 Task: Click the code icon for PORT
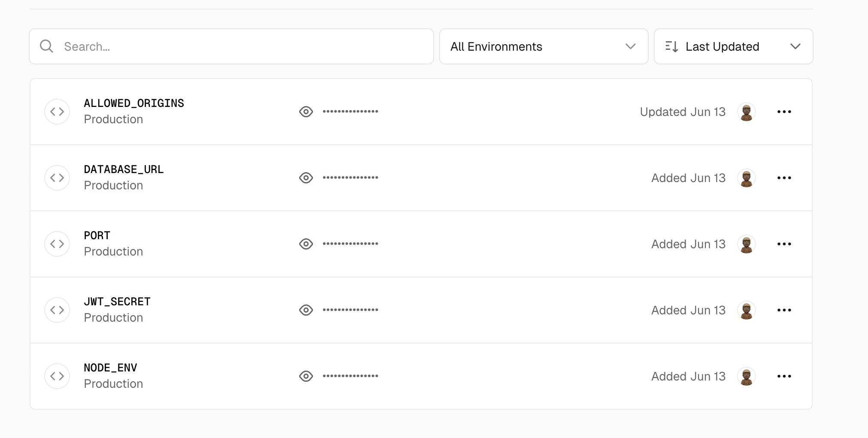57,244
